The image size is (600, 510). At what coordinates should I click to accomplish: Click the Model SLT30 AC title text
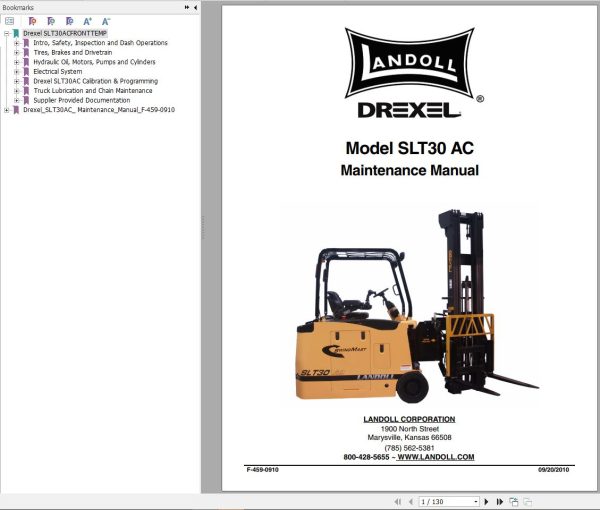409,148
